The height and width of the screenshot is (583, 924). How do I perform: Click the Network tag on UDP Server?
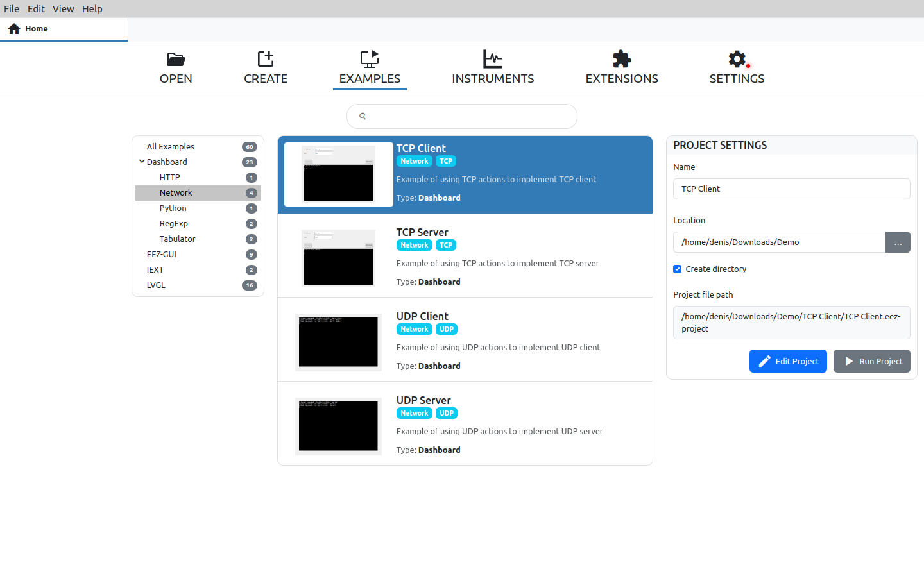coord(415,413)
